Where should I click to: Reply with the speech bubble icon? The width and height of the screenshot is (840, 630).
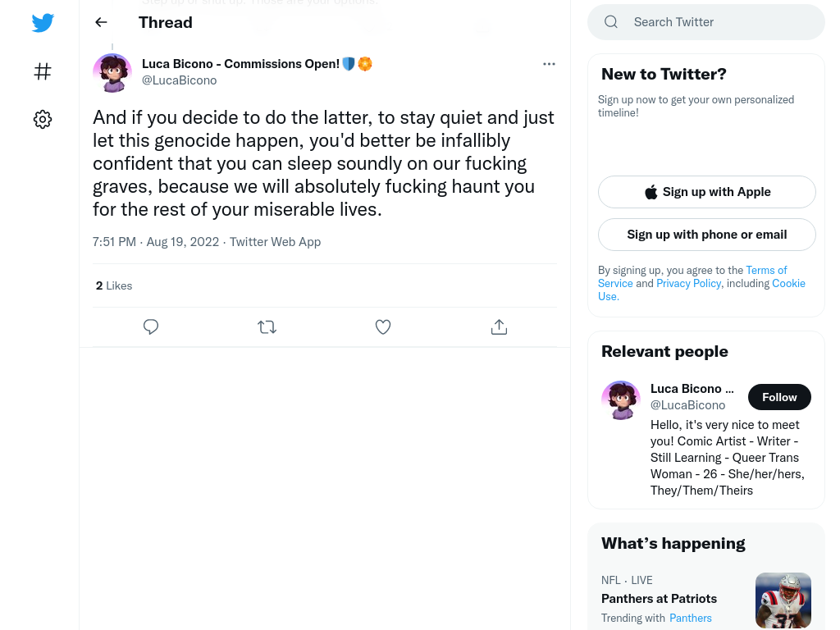pos(151,326)
